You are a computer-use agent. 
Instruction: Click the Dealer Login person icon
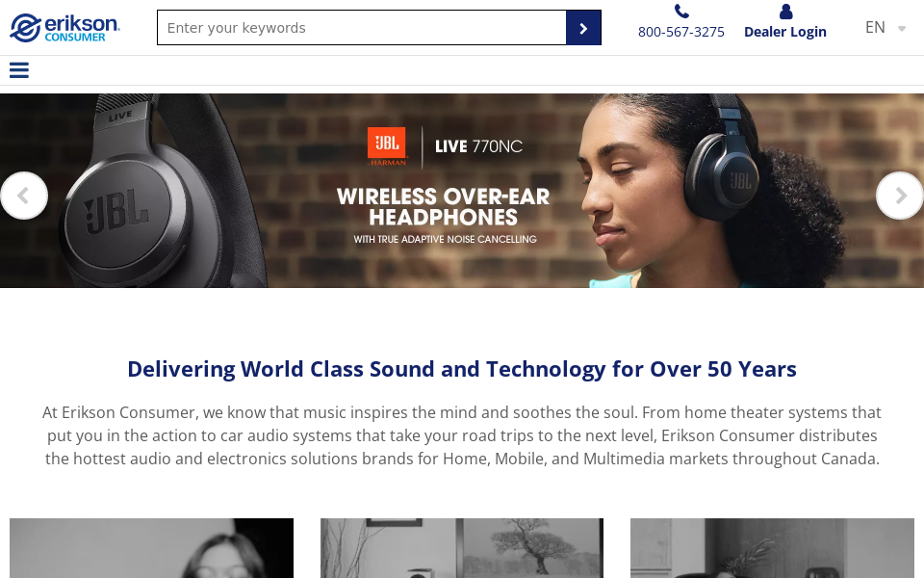click(785, 11)
